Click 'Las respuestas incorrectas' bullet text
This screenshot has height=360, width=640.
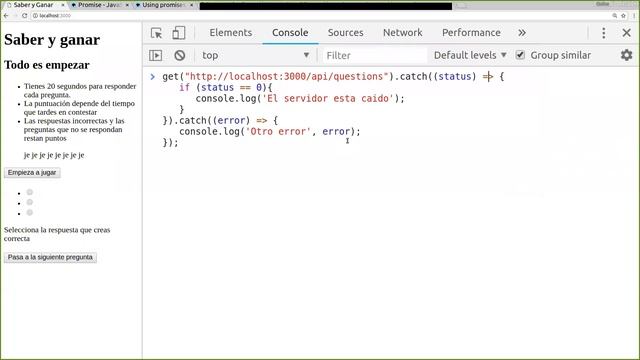74,129
